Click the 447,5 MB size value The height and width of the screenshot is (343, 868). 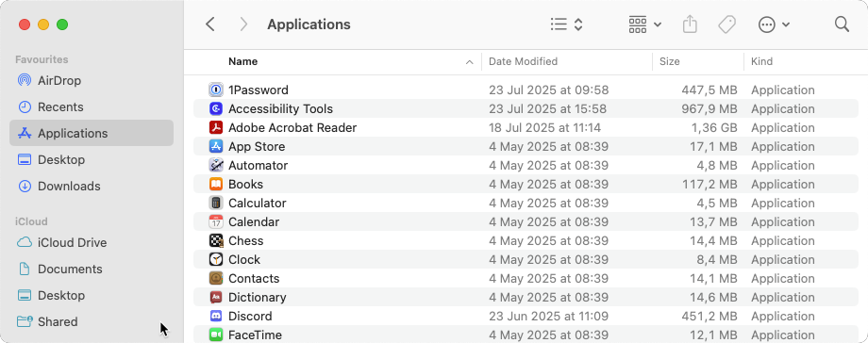pos(709,90)
